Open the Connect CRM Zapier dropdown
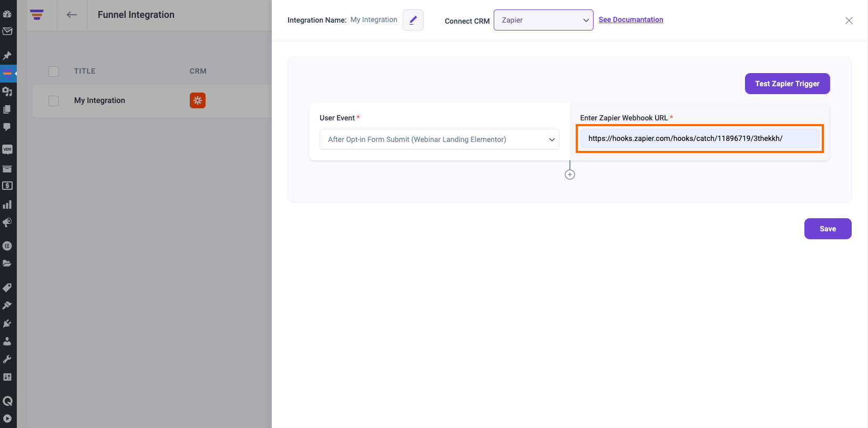This screenshot has height=428, width=868. (544, 20)
